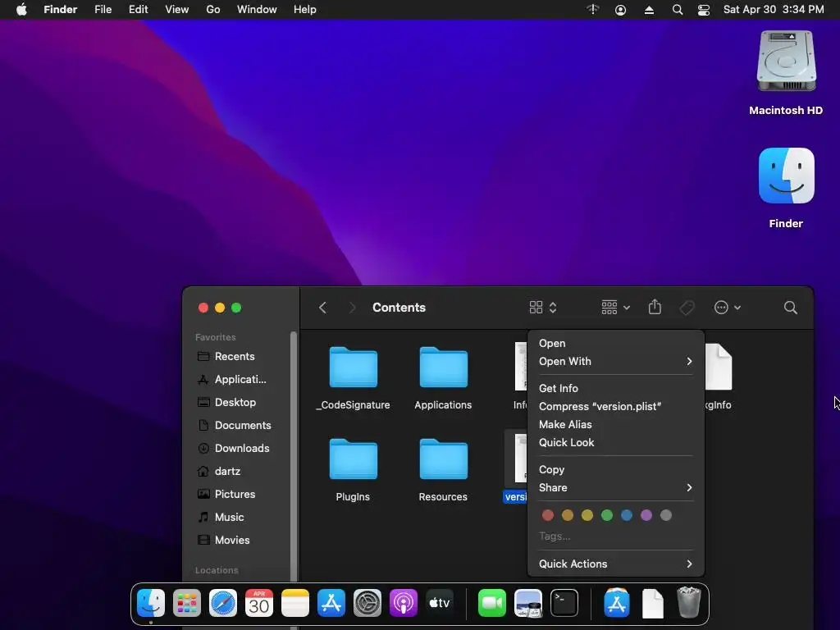Expand the Open With submenu

coord(615,361)
